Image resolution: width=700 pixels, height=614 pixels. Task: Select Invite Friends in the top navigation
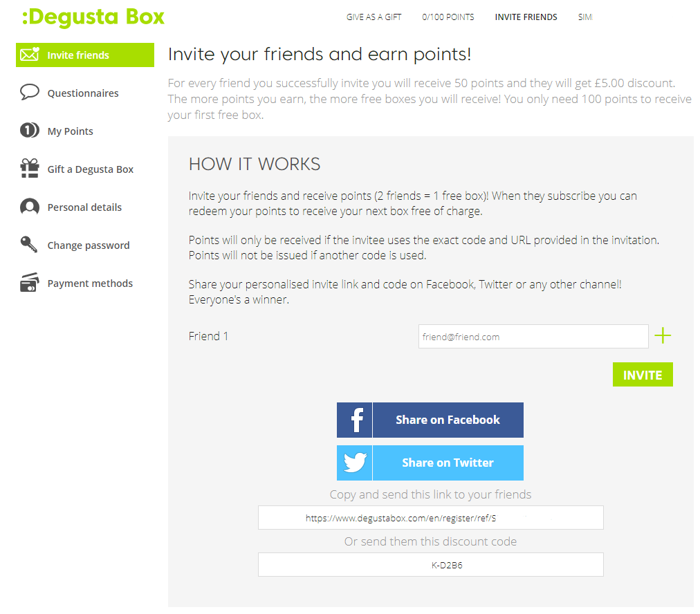click(x=526, y=17)
